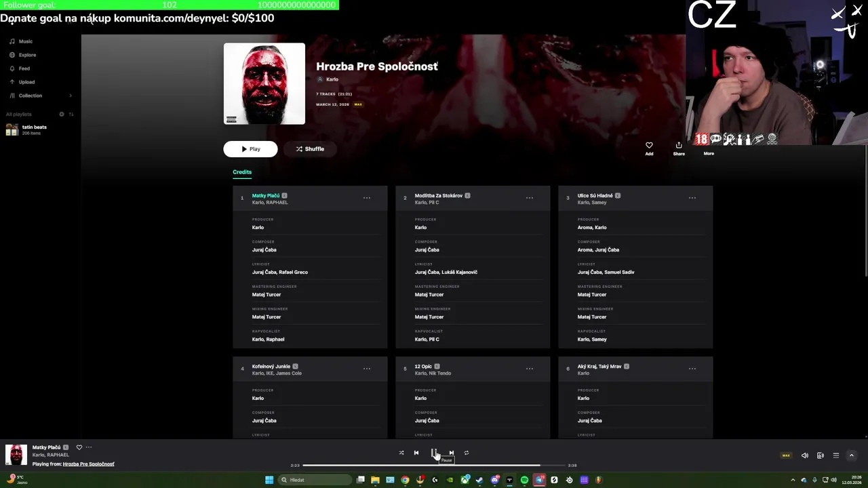
Task: Click lyricist 'Juraj Čaba, Rafael Greco'
Action: point(280,272)
